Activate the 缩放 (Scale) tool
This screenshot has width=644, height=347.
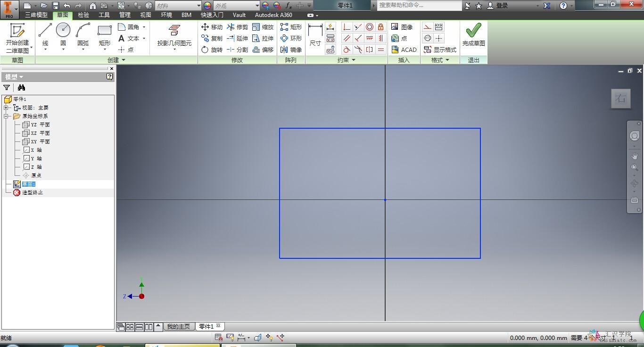point(263,27)
